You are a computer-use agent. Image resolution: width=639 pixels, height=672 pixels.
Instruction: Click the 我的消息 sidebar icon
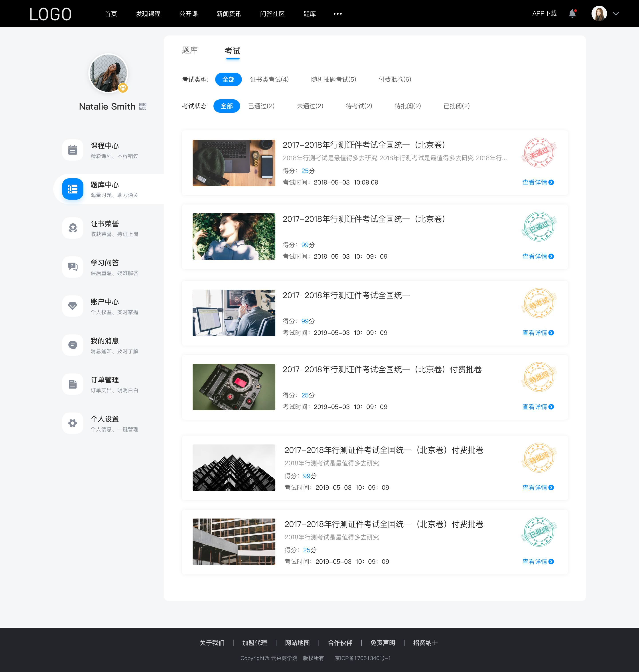[x=73, y=345]
